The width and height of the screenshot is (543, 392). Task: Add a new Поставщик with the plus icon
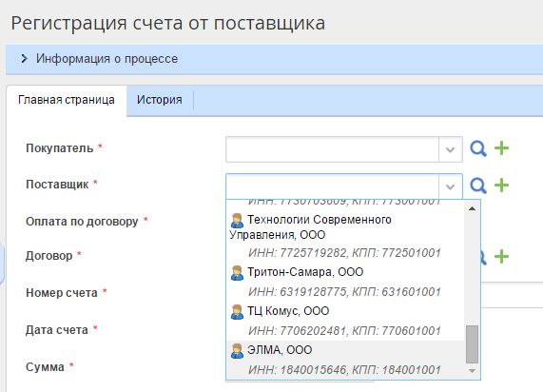pos(501,186)
